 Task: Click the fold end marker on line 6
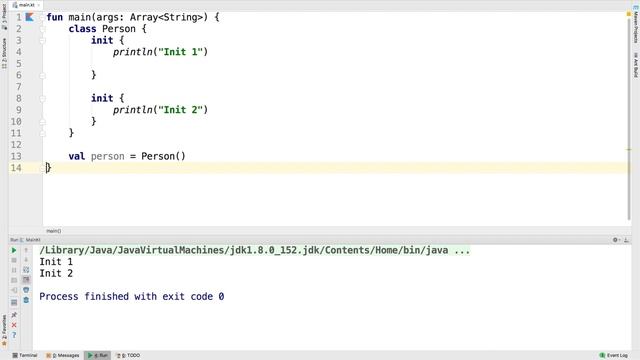pyautogui.click(x=42, y=76)
